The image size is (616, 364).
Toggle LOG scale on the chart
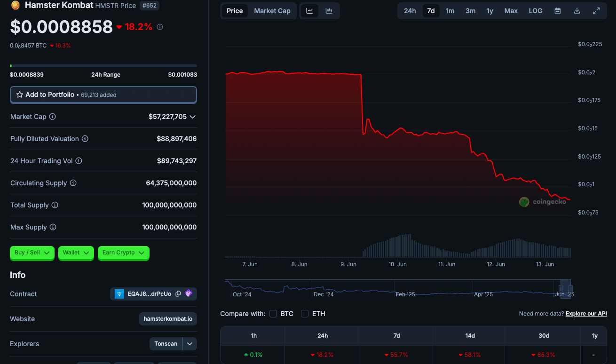click(x=536, y=11)
